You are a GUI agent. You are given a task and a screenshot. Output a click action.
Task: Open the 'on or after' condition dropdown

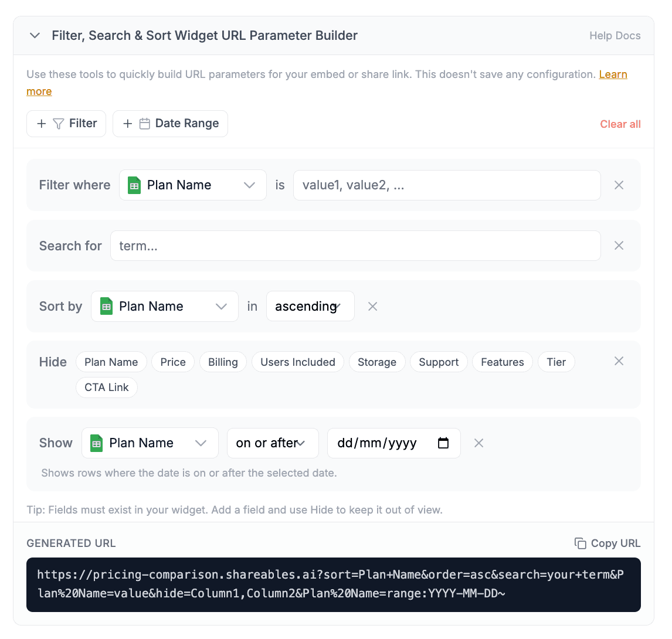(273, 443)
